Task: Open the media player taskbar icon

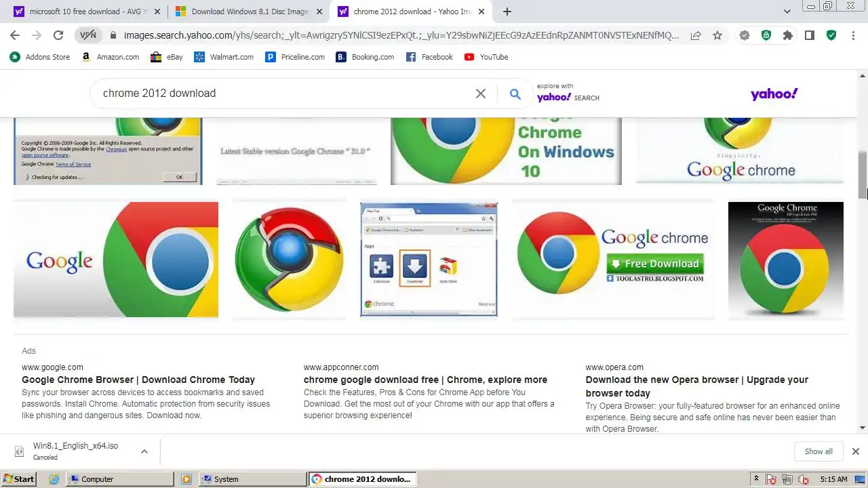Action: pos(186,479)
